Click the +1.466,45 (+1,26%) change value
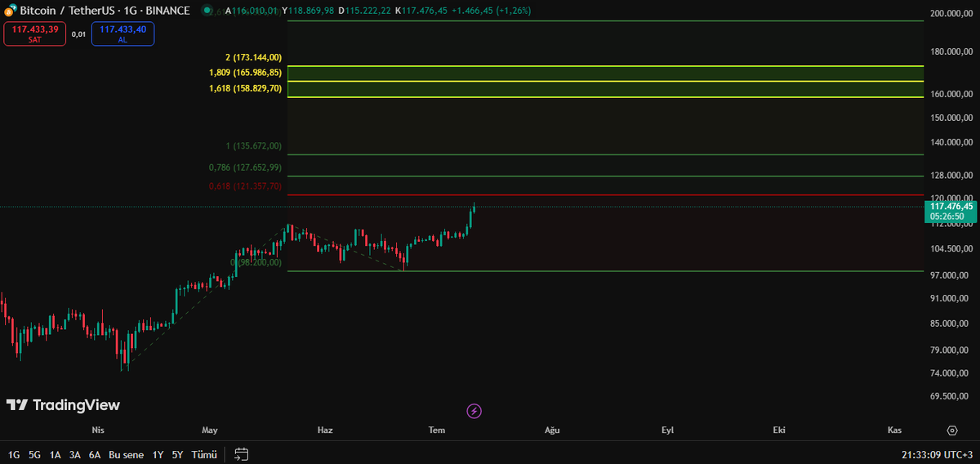This screenshot has height=464, width=980. click(492, 11)
